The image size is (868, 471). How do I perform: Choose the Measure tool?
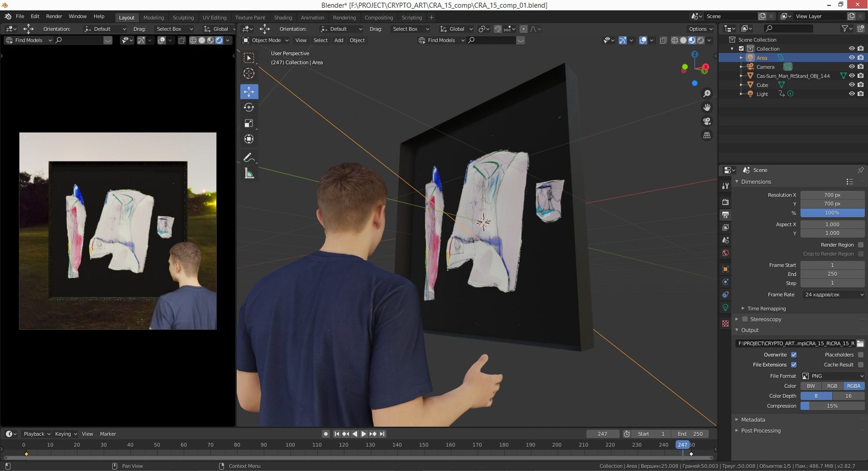pos(249,174)
